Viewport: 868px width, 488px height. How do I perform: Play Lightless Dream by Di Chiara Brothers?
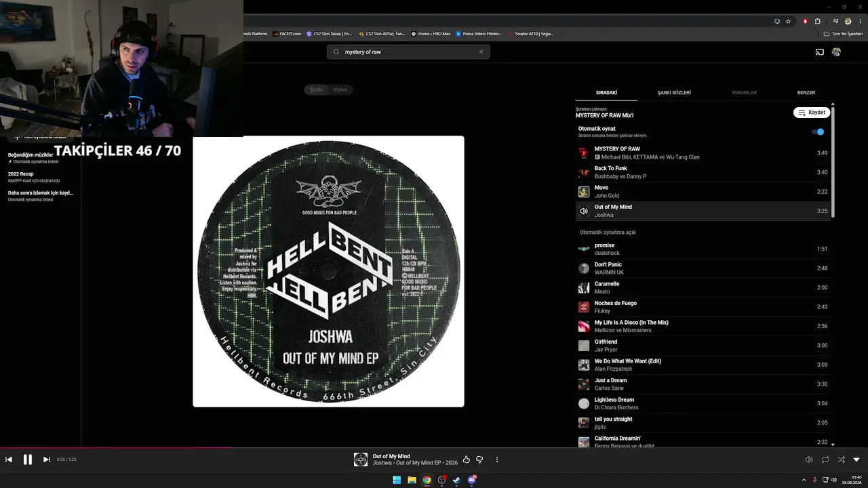tap(703, 403)
